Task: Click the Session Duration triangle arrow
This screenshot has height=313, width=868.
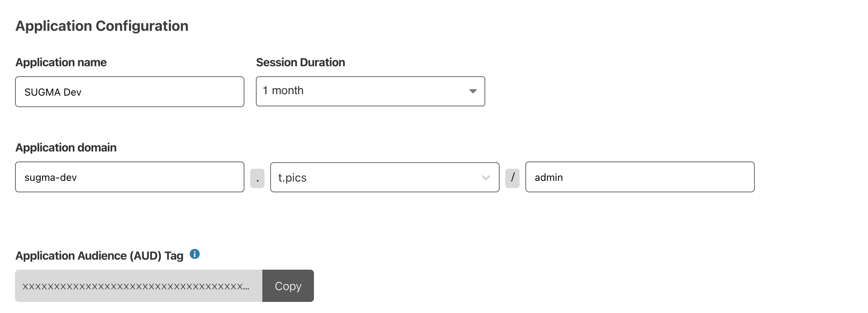Action: point(473,91)
